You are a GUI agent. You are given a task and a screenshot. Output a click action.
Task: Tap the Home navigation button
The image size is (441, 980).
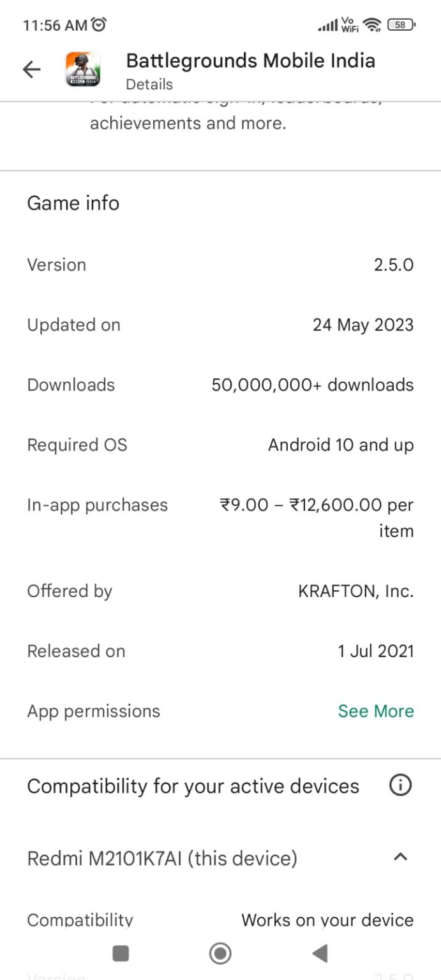coord(220,953)
